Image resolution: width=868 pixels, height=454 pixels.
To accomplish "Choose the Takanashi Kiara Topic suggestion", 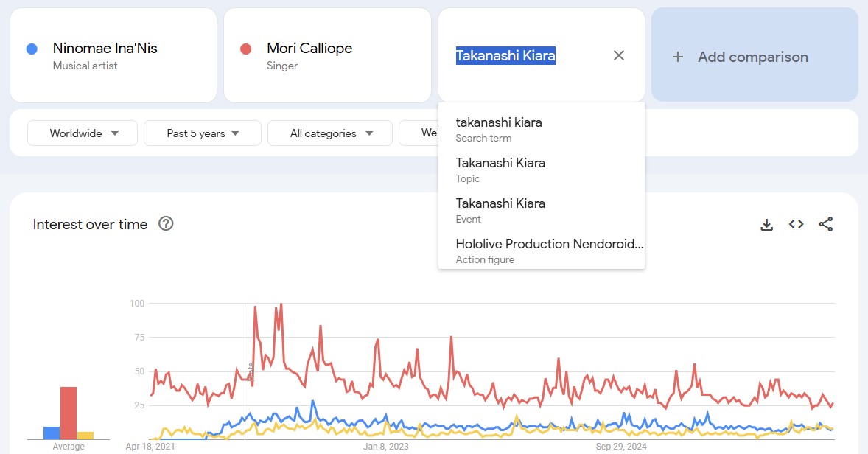I will coord(500,170).
